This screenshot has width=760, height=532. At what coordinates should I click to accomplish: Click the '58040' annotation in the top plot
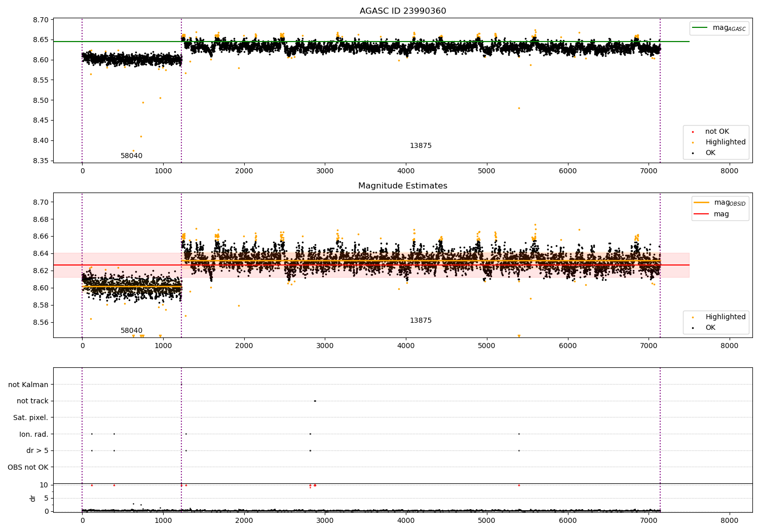point(132,156)
